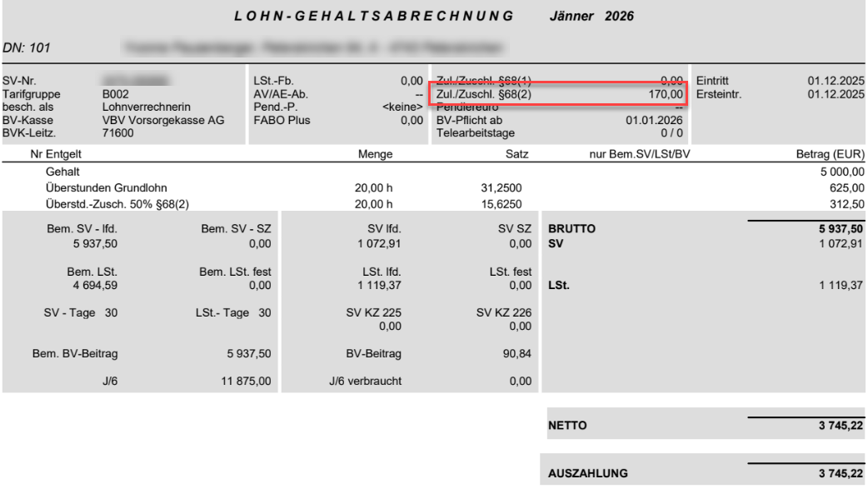Screen dimensions: 868x489
Task: Click the Menge column header
Action: pyautogui.click(x=376, y=154)
